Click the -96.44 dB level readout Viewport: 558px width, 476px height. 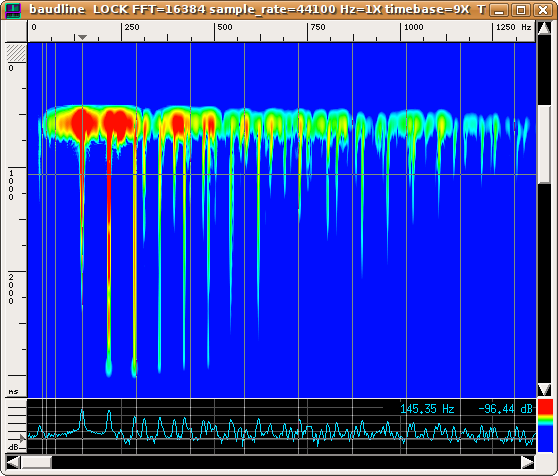505,409
